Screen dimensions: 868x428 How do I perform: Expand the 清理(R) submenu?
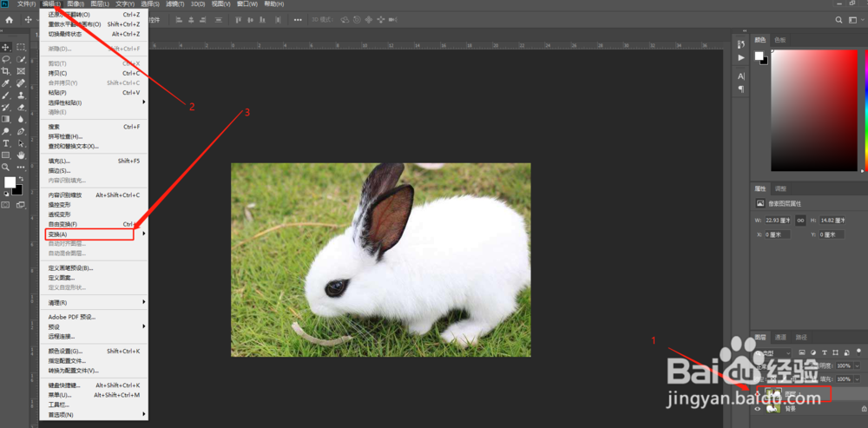(144, 302)
